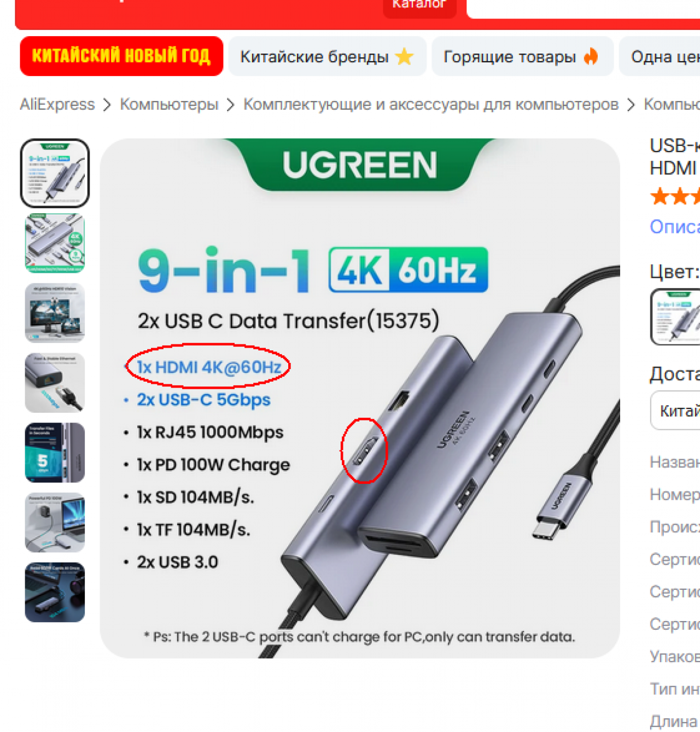Go to the Компьютеры breadcrumb link
The image size is (700, 732).
(169, 104)
